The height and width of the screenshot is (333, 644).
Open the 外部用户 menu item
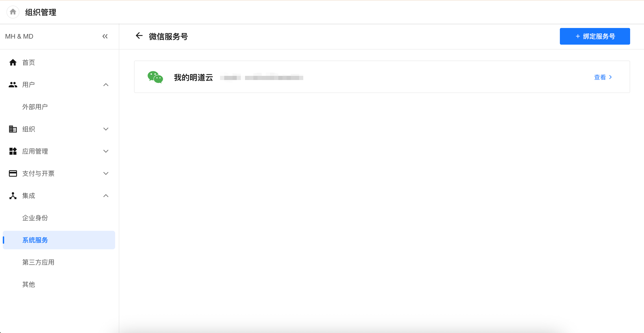[35, 107]
